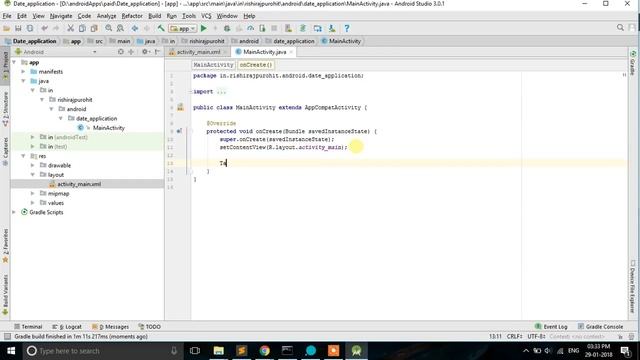Viewport: 640px width, 360px height.
Task: Toggle the Gradle side panel
Action: coord(633,63)
